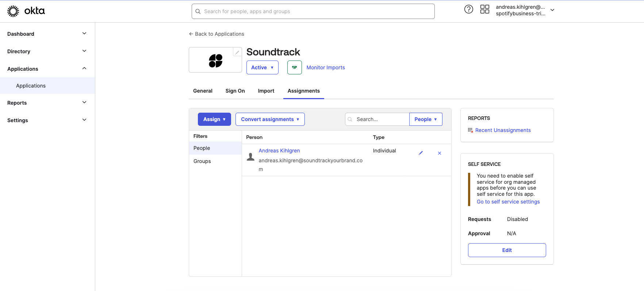Click the magnifier icon in assignments search
The width and height of the screenshot is (644, 291).
tap(350, 119)
